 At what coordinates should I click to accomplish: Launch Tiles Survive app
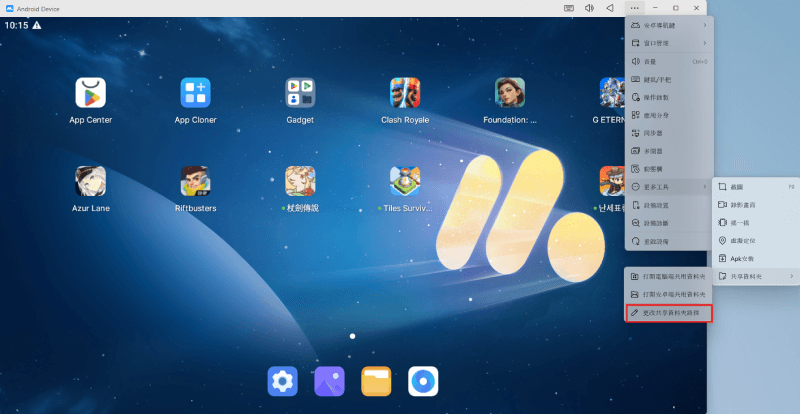pyautogui.click(x=405, y=181)
